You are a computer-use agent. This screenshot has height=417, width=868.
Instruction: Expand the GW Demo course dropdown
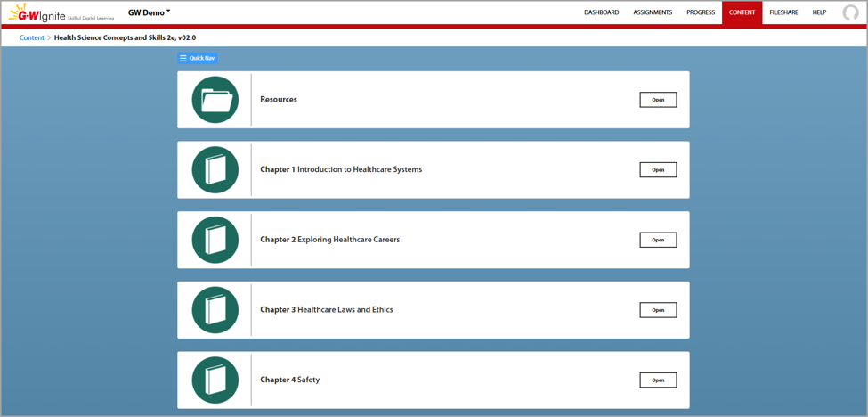pos(149,12)
